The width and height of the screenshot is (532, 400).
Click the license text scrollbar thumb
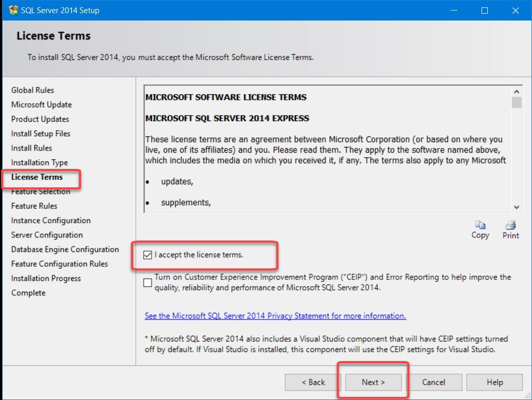click(x=516, y=103)
